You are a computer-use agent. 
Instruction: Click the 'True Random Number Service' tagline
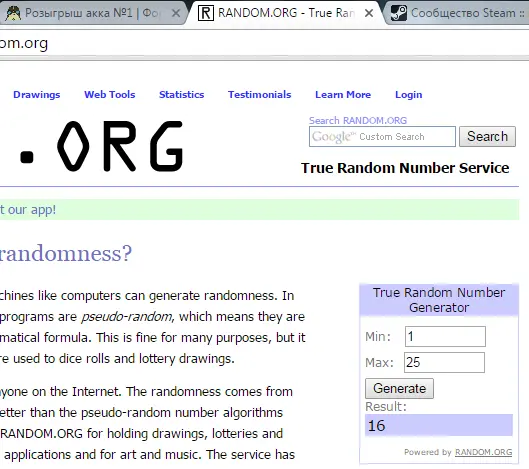point(405,168)
